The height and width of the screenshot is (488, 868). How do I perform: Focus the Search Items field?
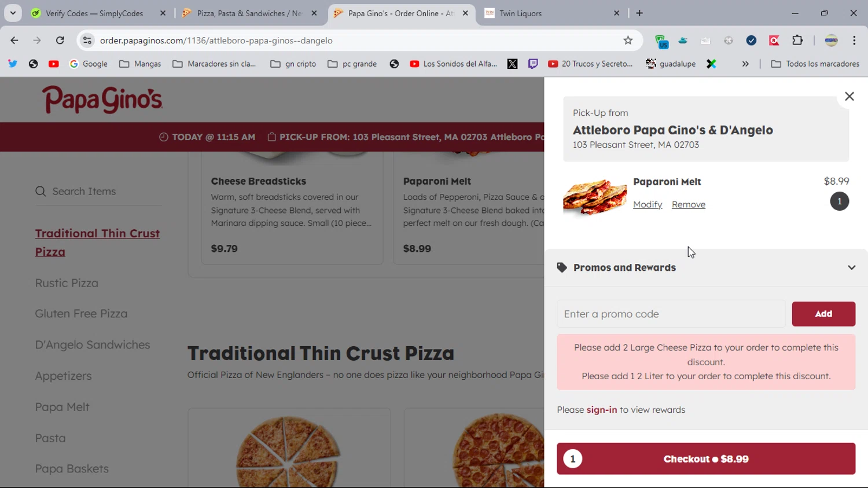click(x=98, y=191)
